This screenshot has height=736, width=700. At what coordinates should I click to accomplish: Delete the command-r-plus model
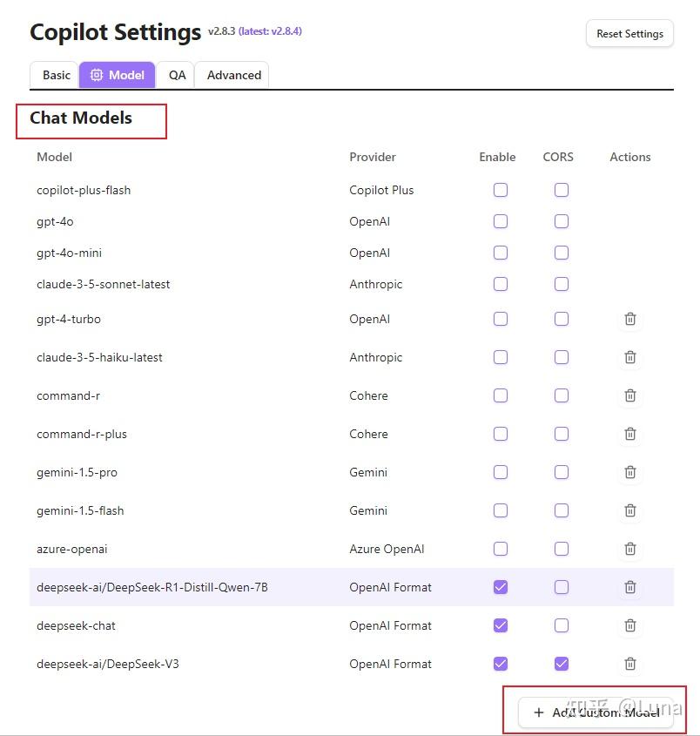point(629,434)
